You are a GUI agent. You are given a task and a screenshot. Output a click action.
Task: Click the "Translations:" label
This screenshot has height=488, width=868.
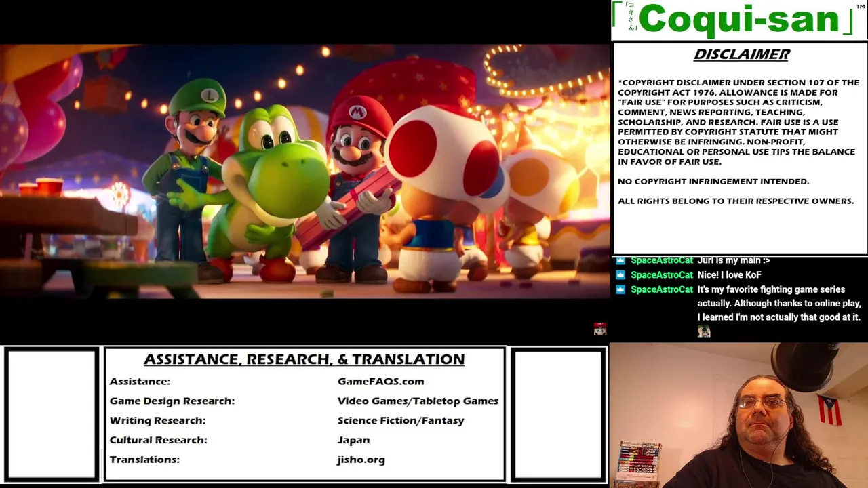click(x=144, y=460)
